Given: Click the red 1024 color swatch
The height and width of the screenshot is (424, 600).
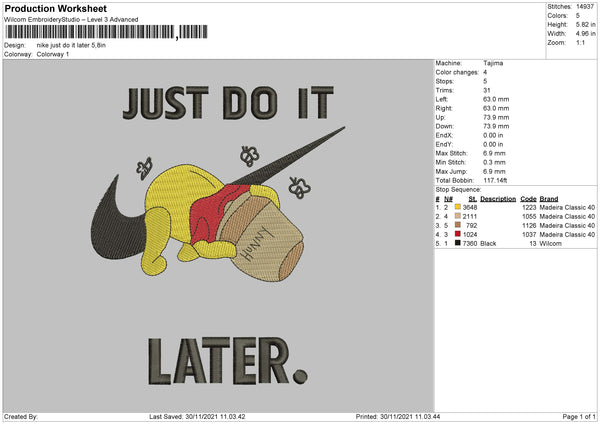Looking at the screenshot, I should [458, 234].
